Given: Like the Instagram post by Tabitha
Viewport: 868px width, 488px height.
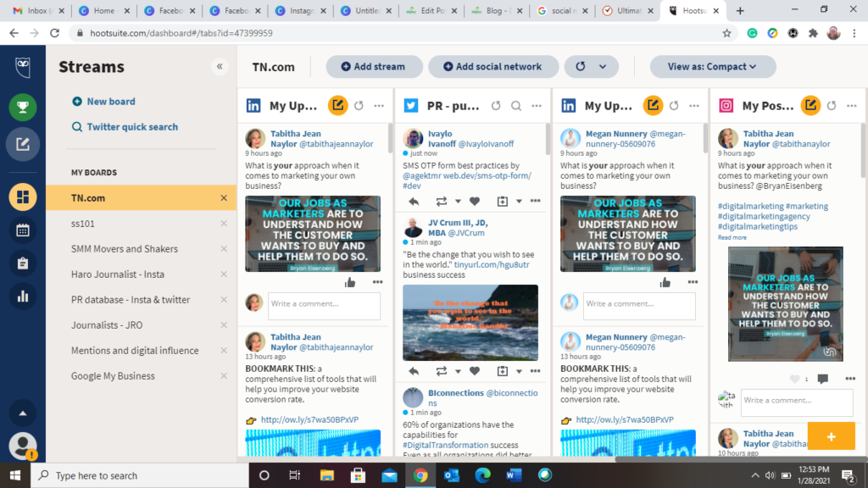Looking at the screenshot, I should coord(795,379).
